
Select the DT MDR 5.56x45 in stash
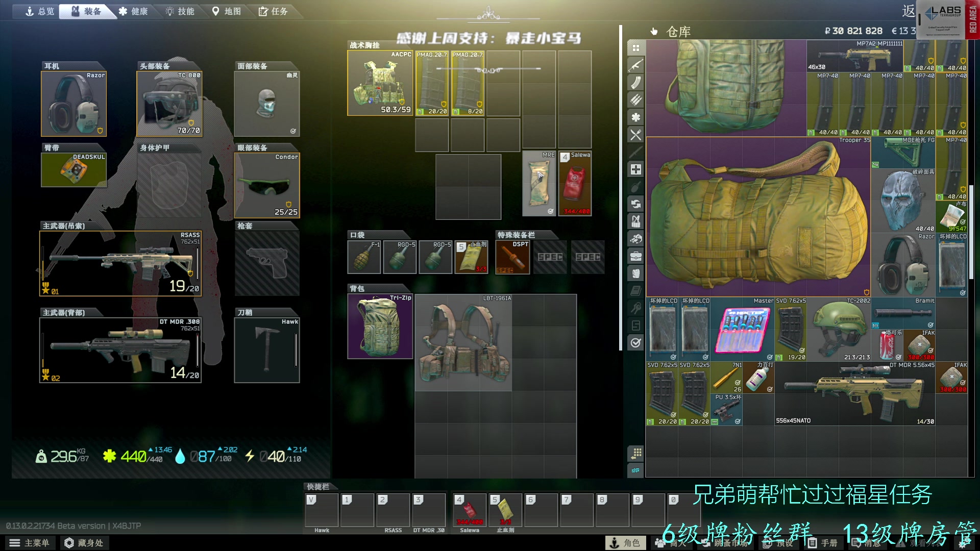pos(855,393)
